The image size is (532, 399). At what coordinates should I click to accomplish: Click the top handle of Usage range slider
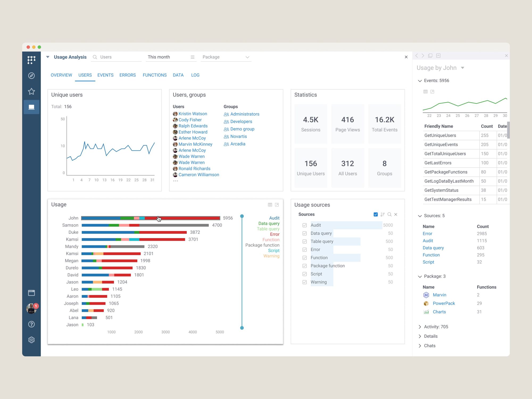(x=242, y=216)
